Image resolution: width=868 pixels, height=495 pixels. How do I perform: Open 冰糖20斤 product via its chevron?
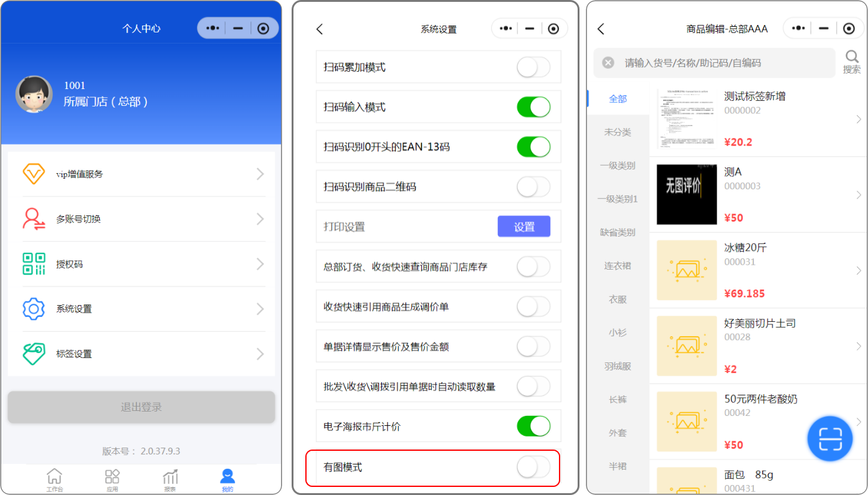(x=859, y=270)
